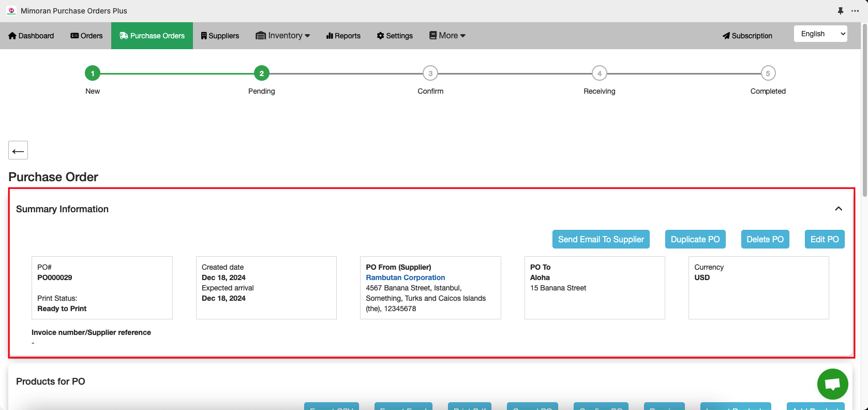Open the Suppliers tab
Viewport: 868px width, 410px height.
tap(220, 36)
